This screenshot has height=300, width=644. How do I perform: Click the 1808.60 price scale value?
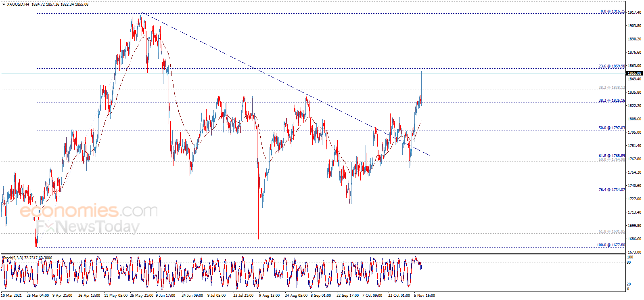(634, 119)
